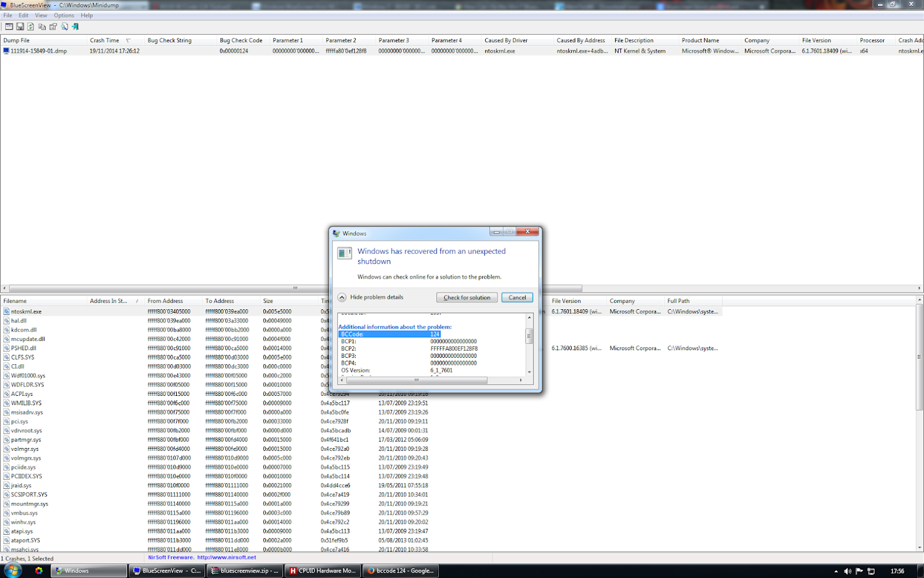Open the Help menu

tap(87, 15)
